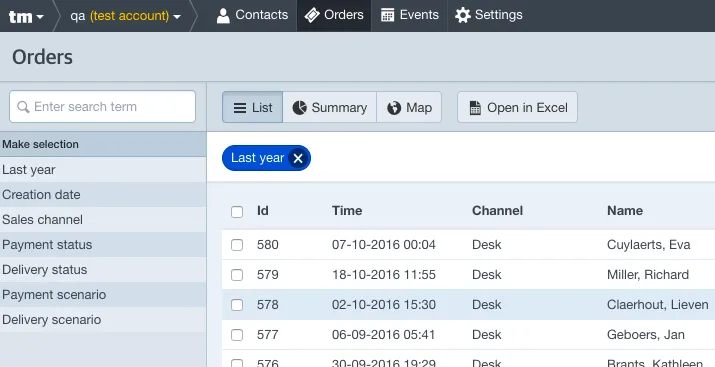This screenshot has height=367, width=715.
Task: Select Last year in the selection list
Action: click(x=103, y=170)
